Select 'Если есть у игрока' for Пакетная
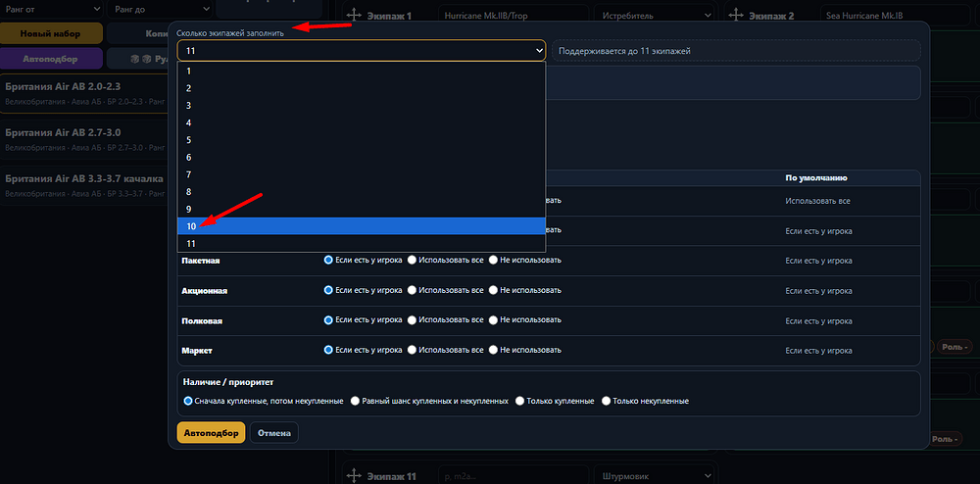The image size is (980, 484). click(x=328, y=260)
